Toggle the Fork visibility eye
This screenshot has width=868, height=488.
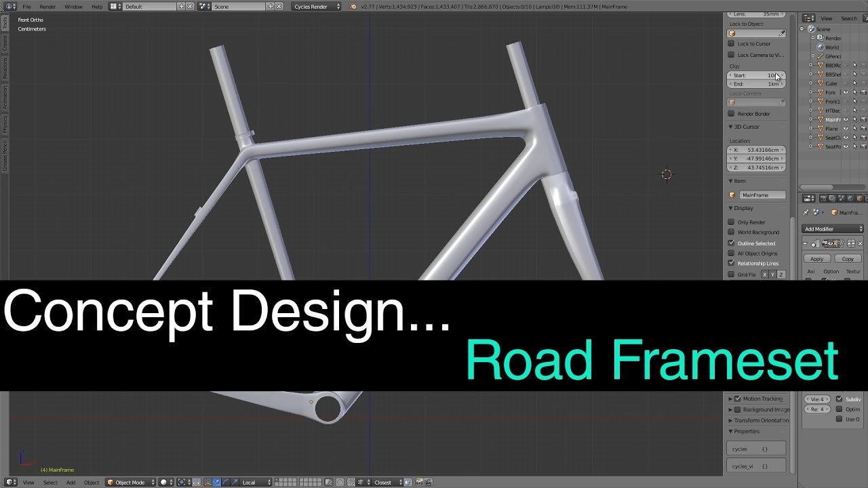click(x=846, y=92)
